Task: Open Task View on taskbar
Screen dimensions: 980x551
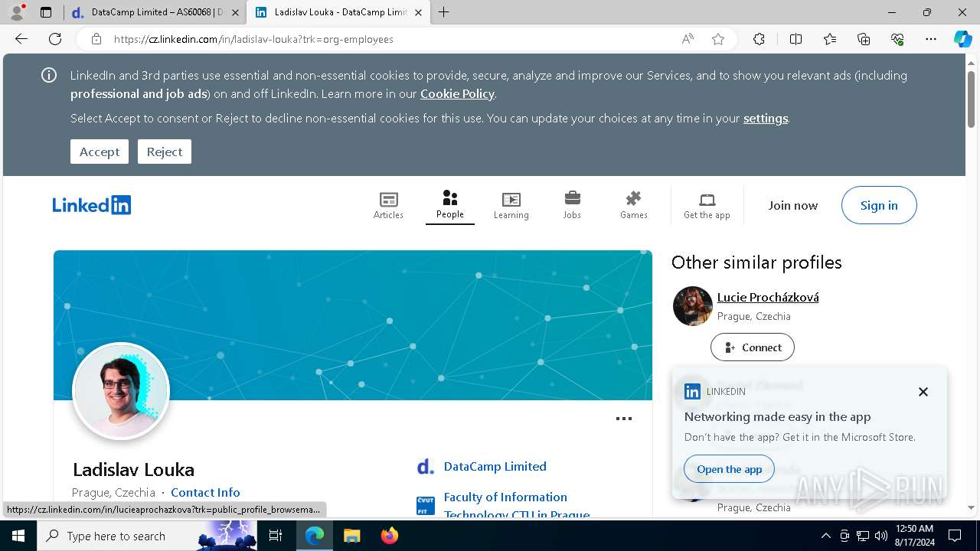Action: [x=276, y=536]
